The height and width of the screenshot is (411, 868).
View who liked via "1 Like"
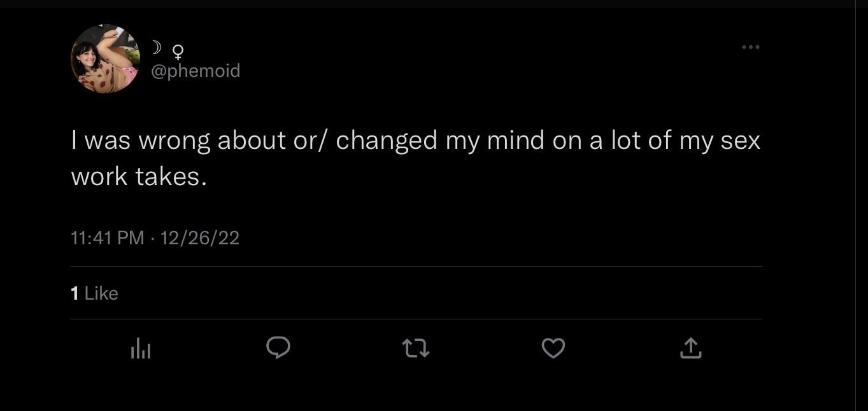tap(94, 293)
